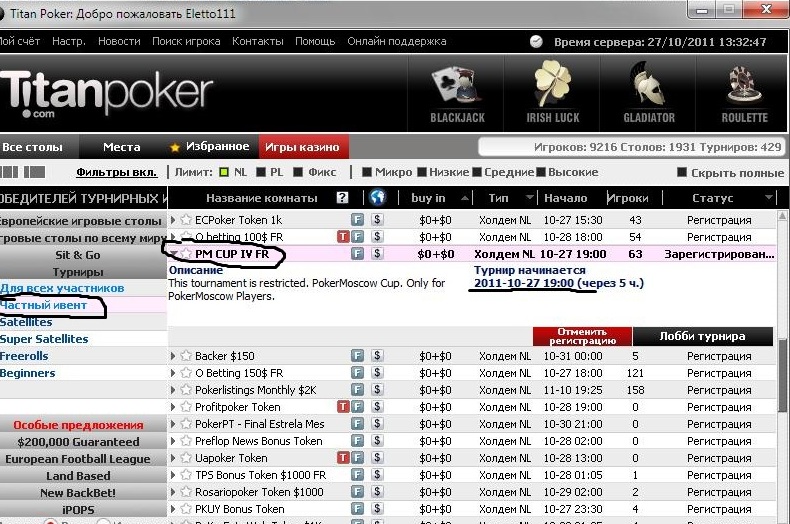
Task: Open the Gladiator helmet game
Action: pos(648,94)
